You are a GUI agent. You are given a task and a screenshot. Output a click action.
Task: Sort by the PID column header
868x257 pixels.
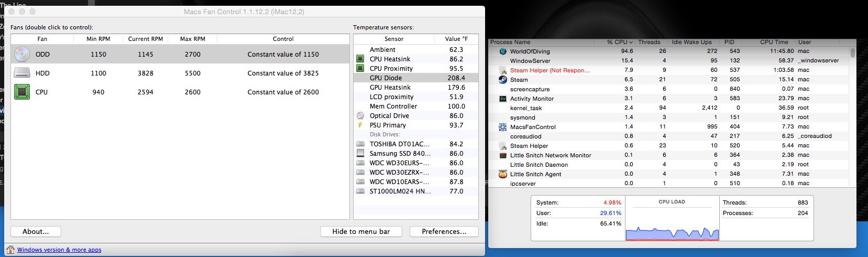[x=729, y=42]
